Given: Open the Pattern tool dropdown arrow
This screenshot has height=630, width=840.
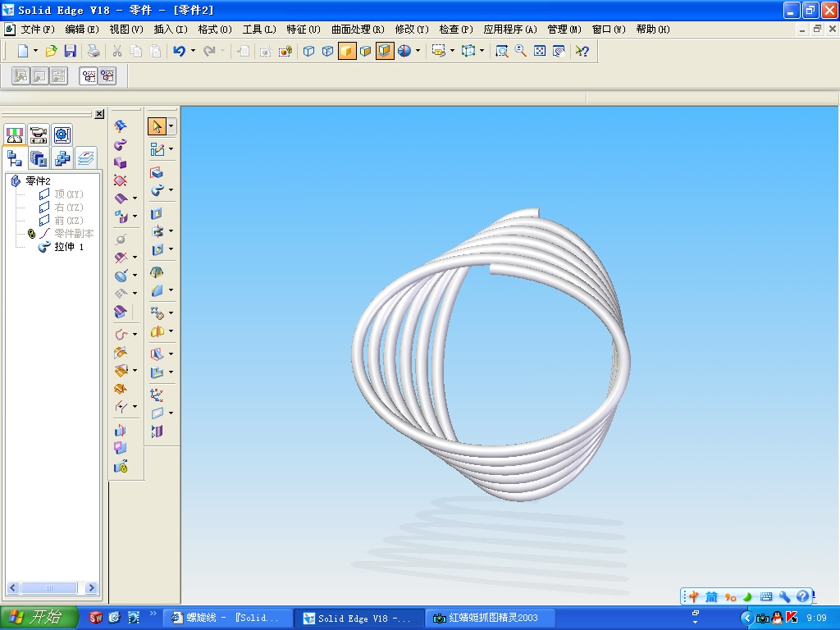Looking at the screenshot, I should coord(171,313).
